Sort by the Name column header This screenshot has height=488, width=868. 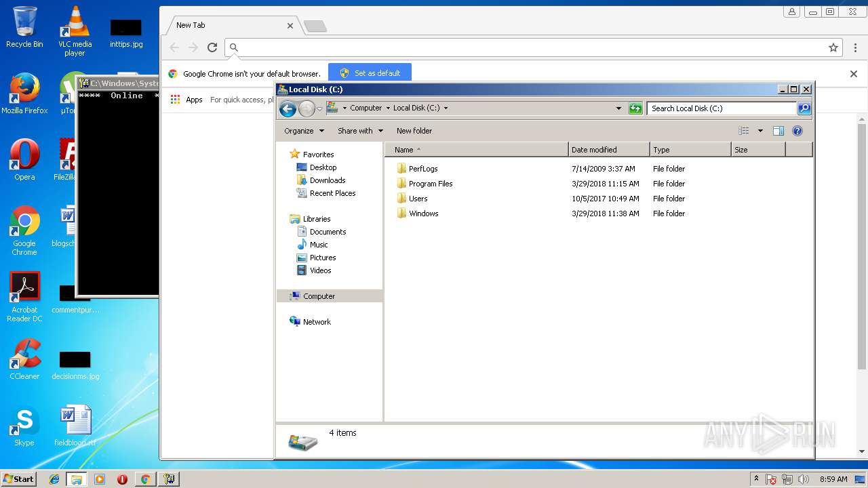(x=477, y=150)
